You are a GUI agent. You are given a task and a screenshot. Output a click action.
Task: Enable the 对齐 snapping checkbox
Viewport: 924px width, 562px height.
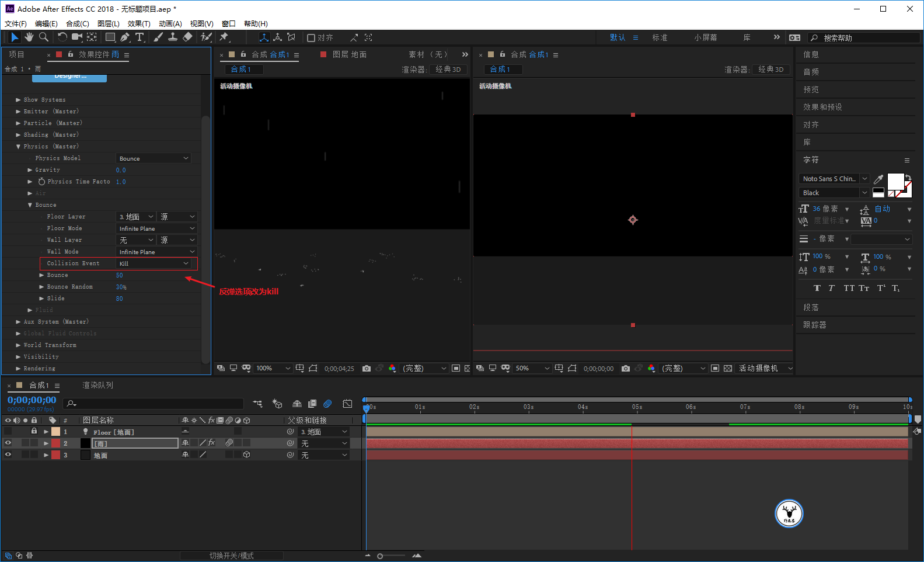tap(311, 38)
